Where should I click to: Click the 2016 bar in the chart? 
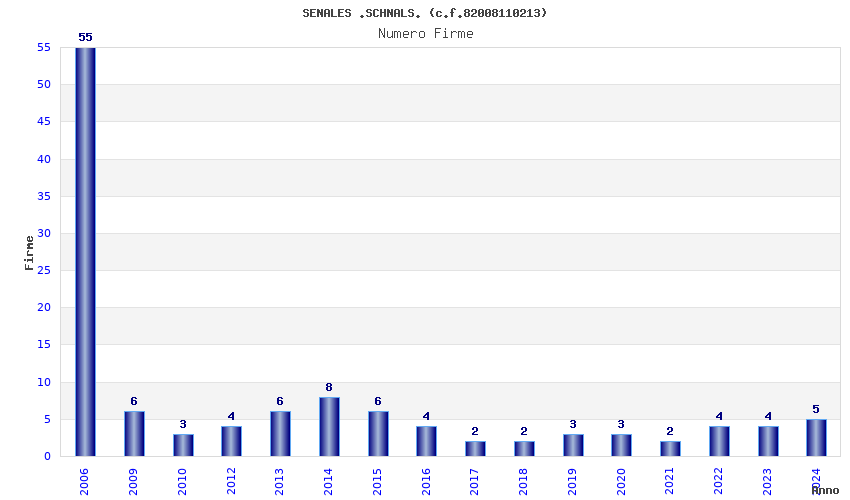pos(427,441)
